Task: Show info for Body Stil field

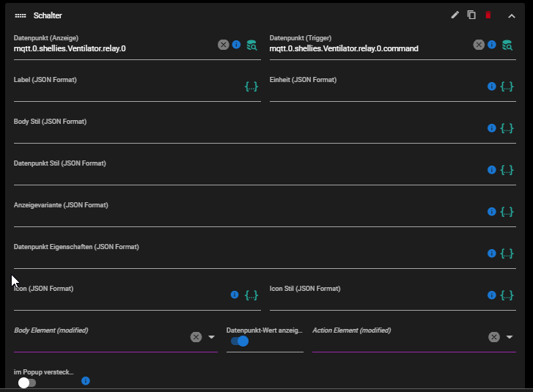Action: pyautogui.click(x=491, y=128)
